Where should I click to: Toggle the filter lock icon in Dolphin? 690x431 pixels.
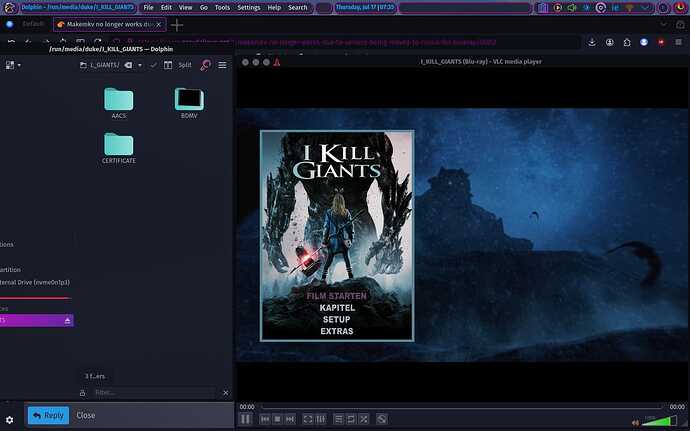(82, 393)
